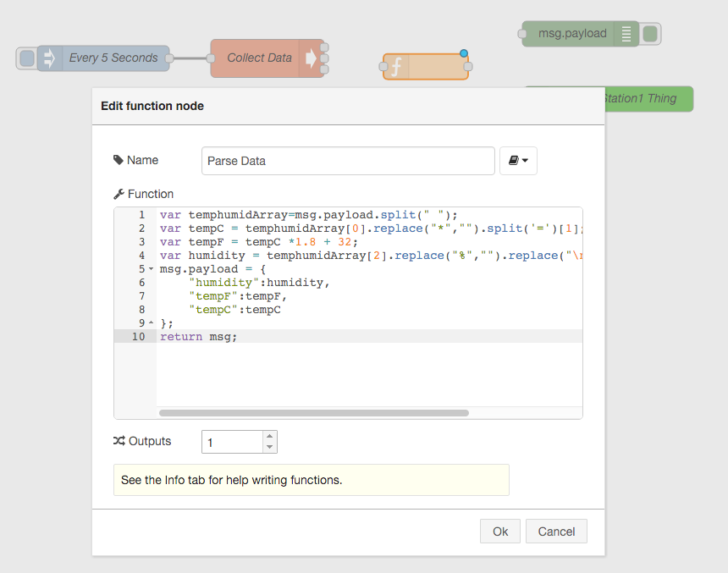Click the Collect Data node input port
728x573 pixels.
click(211, 58)
